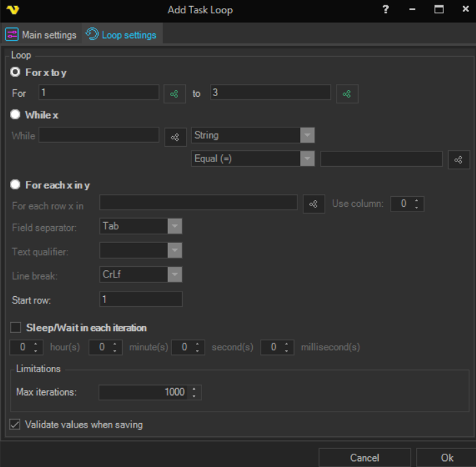Screen dimensions: 476x467
Task: Open the Loop settings tab
Action: click(x=121, y=35)
